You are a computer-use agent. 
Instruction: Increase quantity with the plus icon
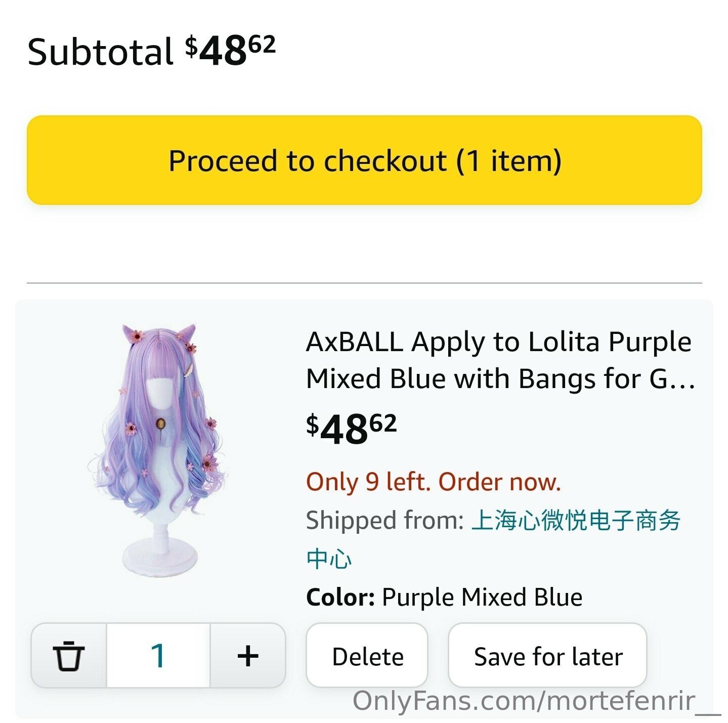tap(248, 656)
